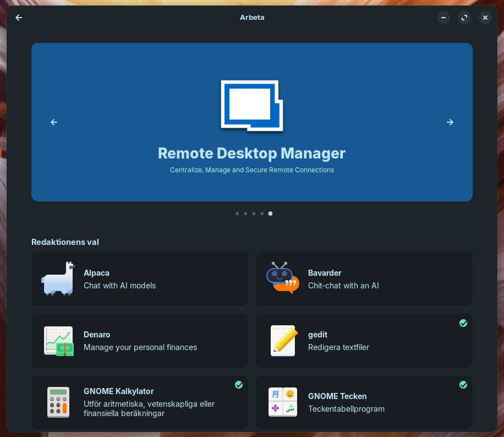This screenshot has height=437, width=504.
Task: Click the Remote Desktop Manager banner logo
Action: coord(251,106)
